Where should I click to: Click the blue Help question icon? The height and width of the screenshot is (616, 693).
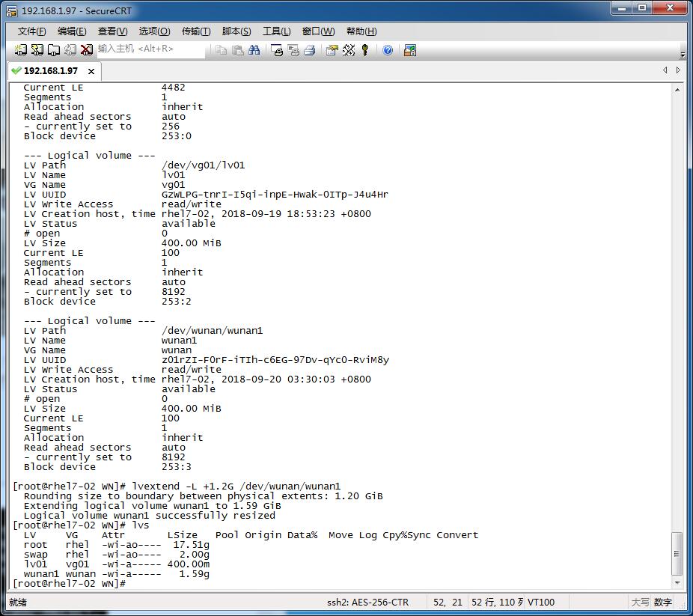click(388, 50)
